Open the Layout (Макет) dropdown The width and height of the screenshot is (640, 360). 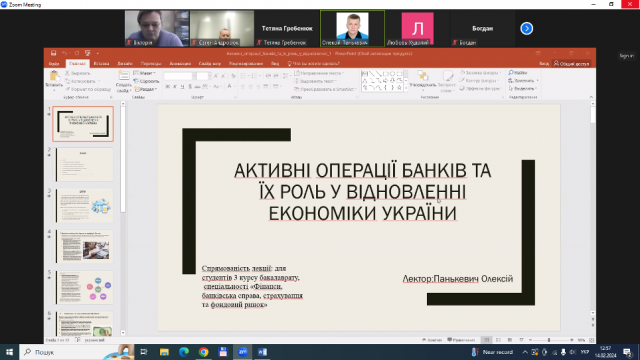[x=144, y=73]
